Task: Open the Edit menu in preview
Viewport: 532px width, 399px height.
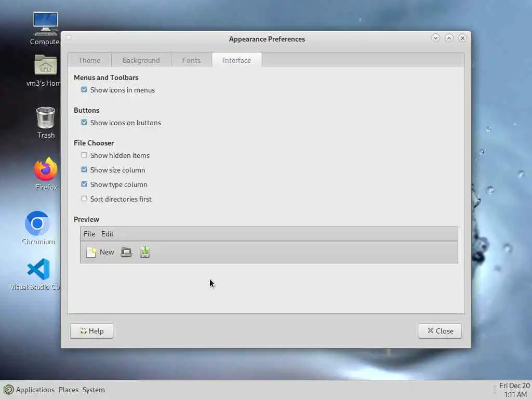Action: (x=107, y=234)
